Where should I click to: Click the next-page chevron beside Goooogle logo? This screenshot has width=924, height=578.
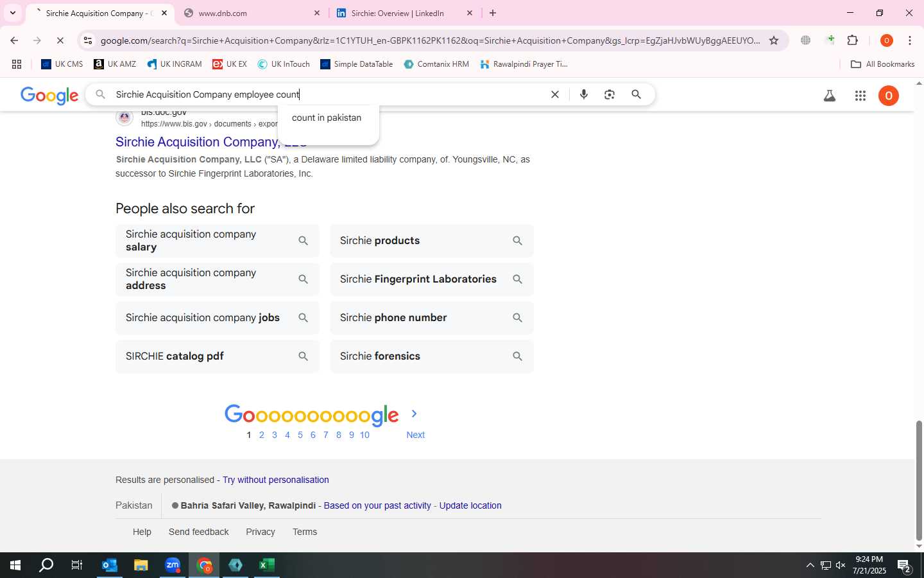point(414,414)
